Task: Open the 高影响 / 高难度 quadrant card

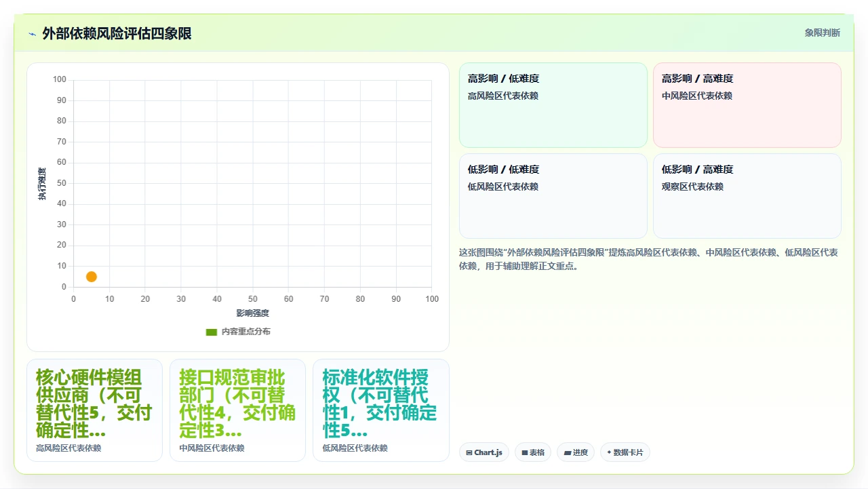Action: point(747,105)
